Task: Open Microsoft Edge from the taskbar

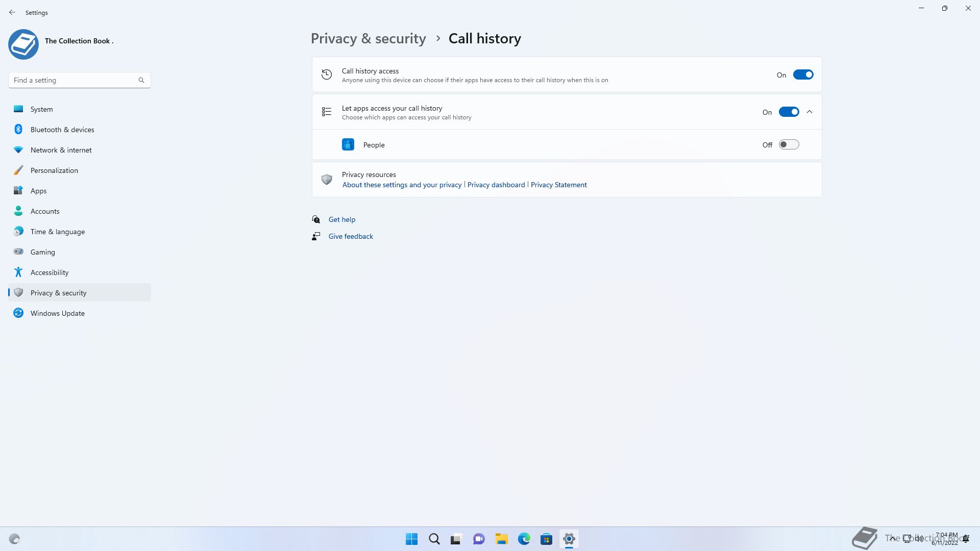Action: click(524, 539)
